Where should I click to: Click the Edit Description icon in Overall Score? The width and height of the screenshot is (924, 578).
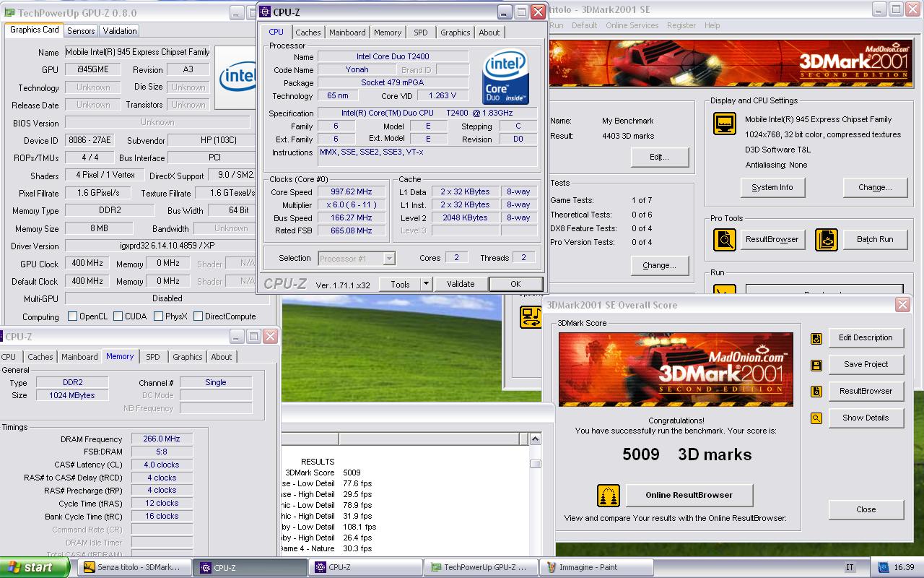[x=816, y=338]
